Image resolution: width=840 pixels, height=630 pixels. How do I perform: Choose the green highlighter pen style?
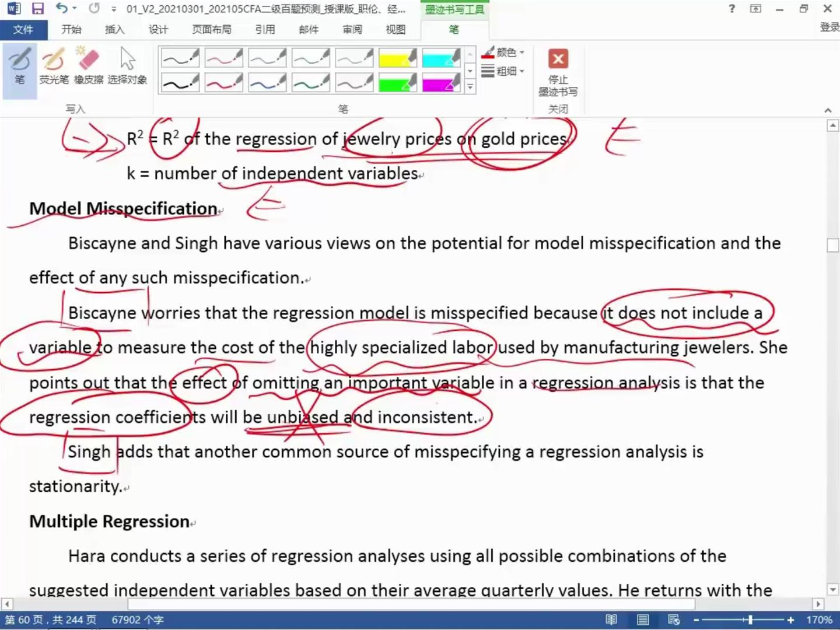click(x=397, y=83)
